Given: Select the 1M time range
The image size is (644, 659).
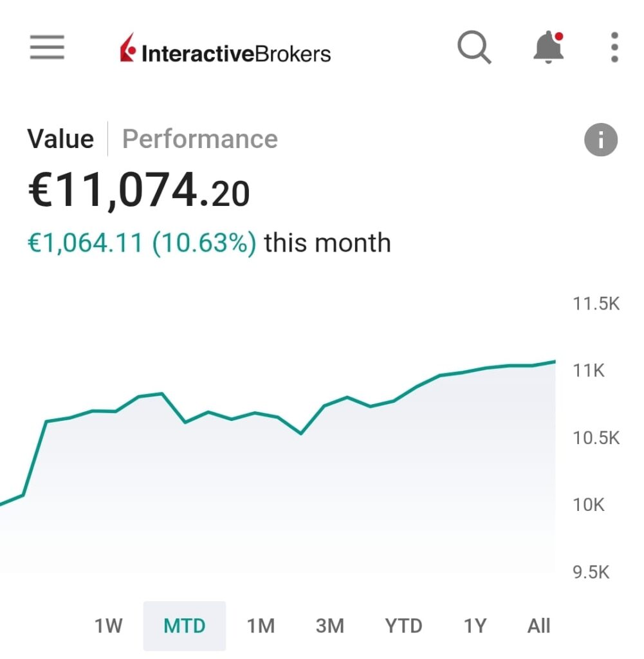Looking at the screenshot, I should tap(261, 626).
